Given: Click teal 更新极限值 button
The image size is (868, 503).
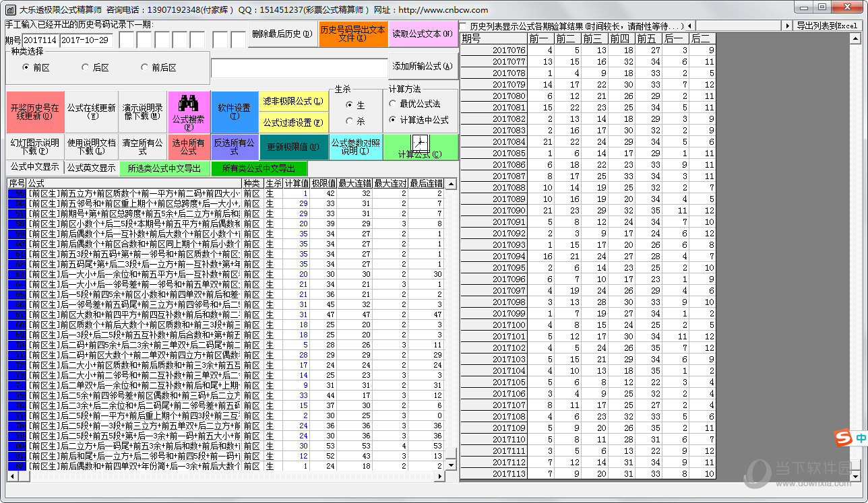Looking at the screenshot, I should pyautogui.click(x=293, y=147).
